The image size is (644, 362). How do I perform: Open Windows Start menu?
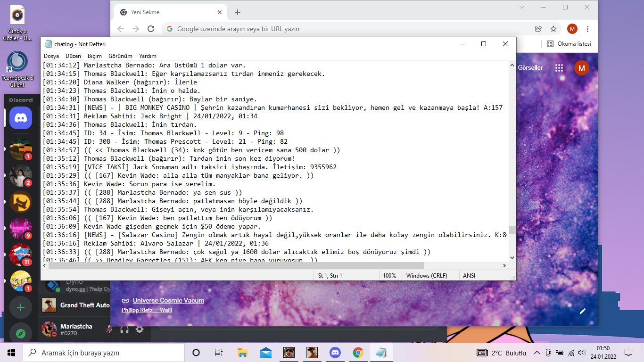click(x=11, y=353)
